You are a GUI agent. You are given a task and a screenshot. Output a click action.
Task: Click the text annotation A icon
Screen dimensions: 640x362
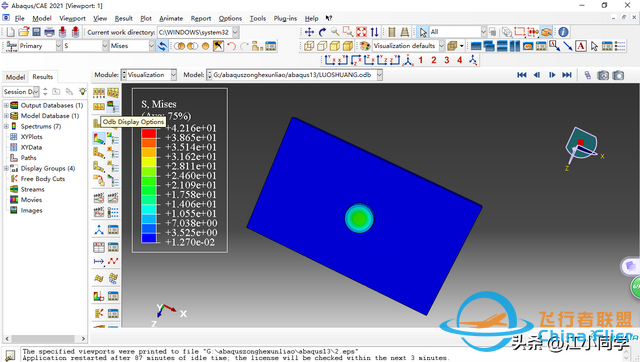click(x=581, y=46)
